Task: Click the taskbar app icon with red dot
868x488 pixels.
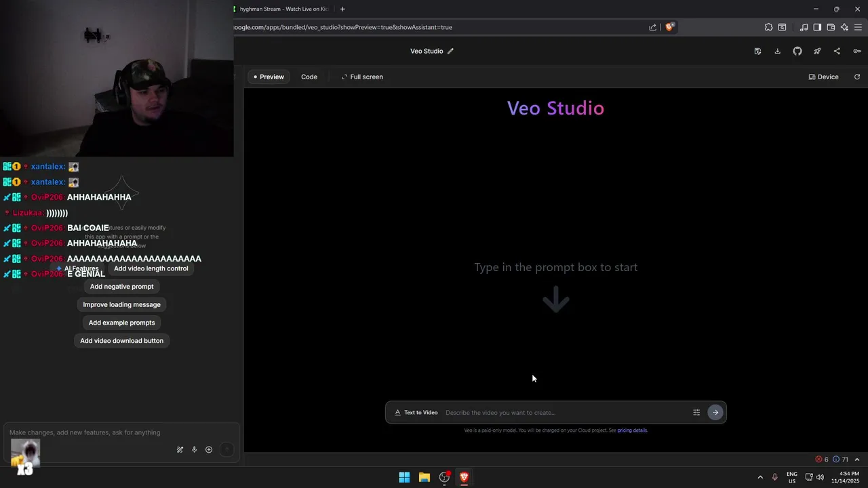Action: click(444, 477)
